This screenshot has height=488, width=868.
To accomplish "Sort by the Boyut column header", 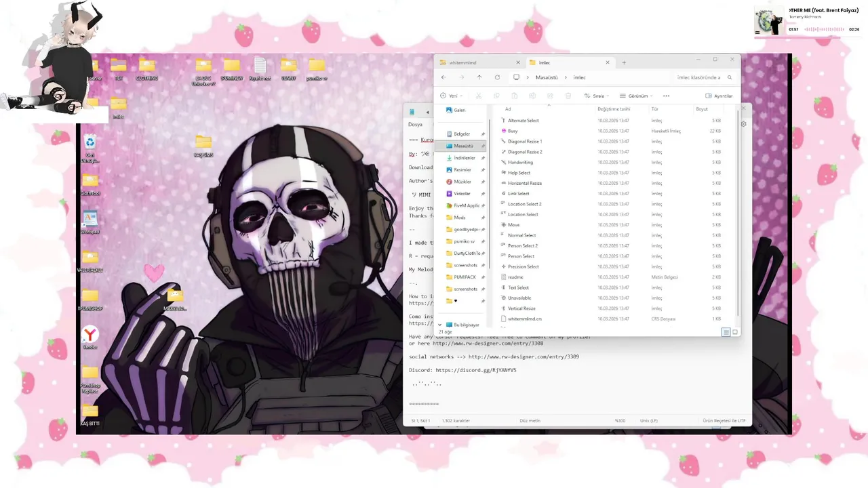I will click(702, 109).
